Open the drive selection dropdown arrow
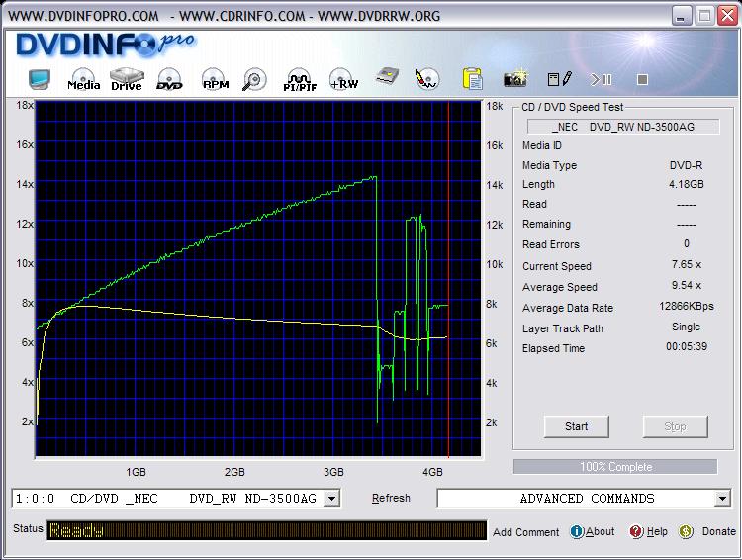This screenshot has height=560, width=742. [332, 499]
